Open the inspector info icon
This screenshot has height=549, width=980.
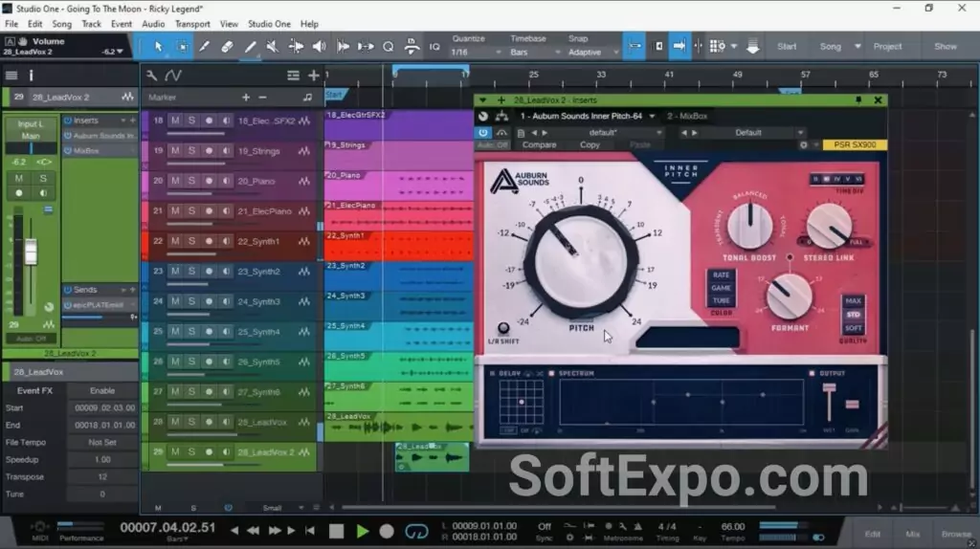click(x=31, y=76)
